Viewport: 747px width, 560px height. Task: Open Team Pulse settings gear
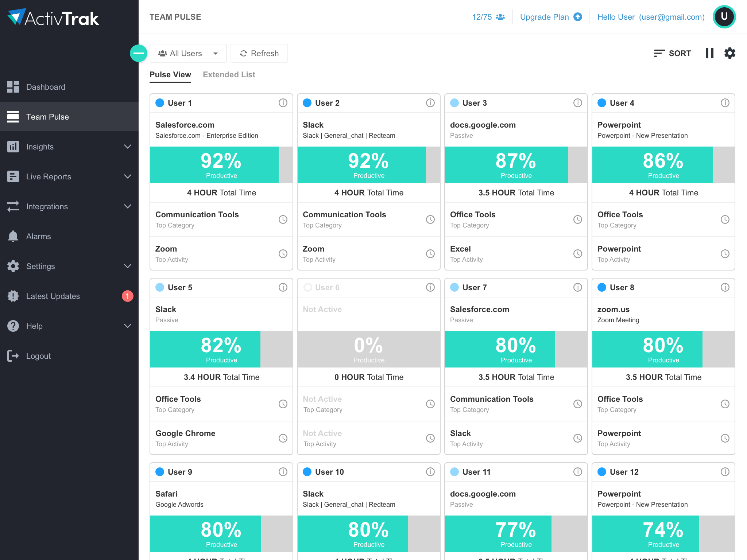(x=730, y=53)
